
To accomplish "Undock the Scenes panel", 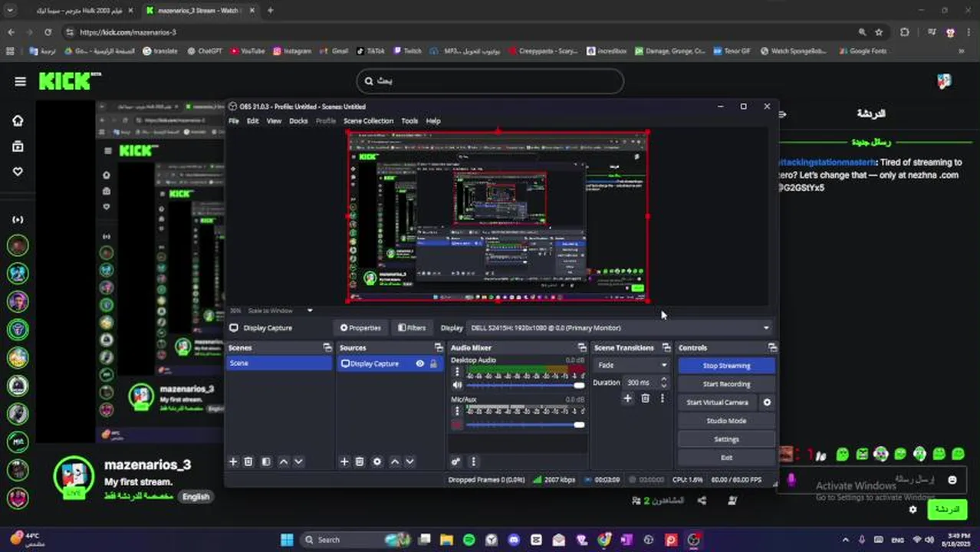I will (327, 348).
